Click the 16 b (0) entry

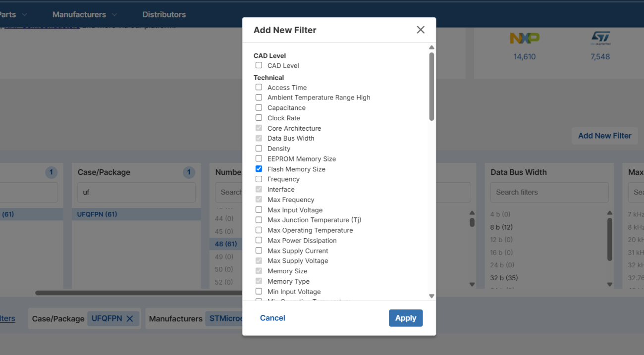(x=501, y=253)
